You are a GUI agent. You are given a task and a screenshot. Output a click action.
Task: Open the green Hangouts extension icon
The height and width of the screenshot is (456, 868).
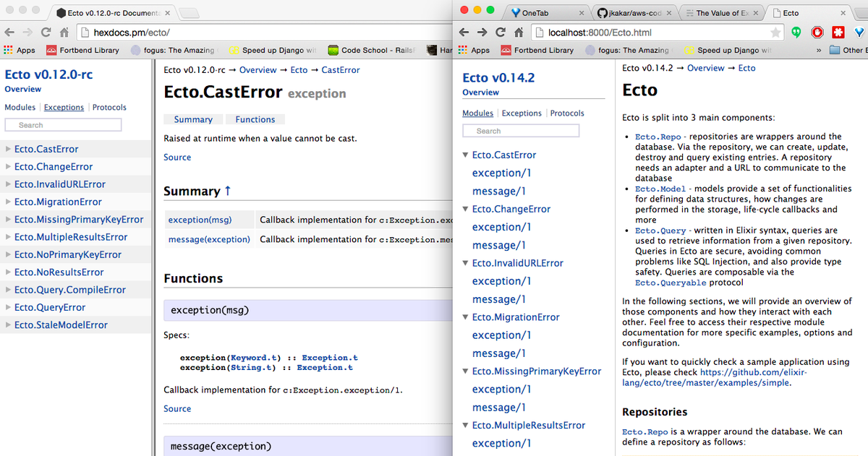click(x=797, y=33)
